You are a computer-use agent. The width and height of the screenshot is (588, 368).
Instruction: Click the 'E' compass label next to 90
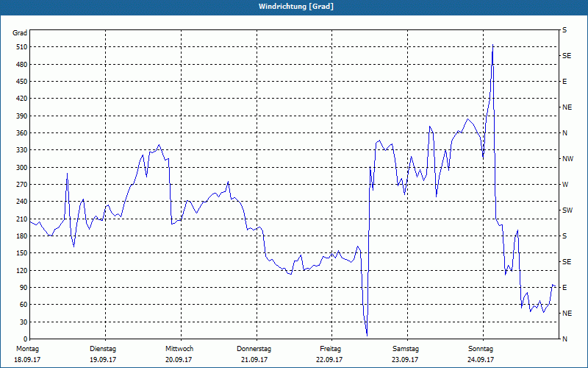564,288
